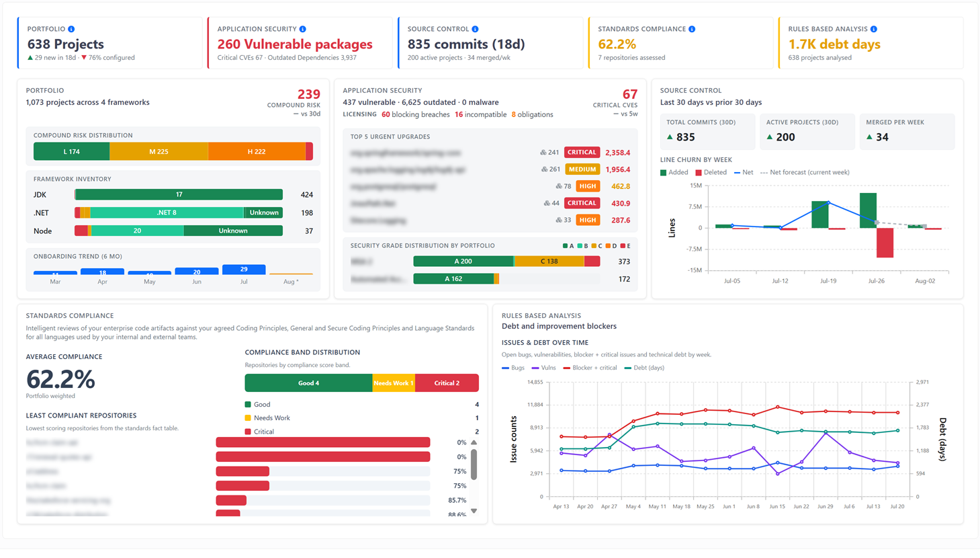Toggle the Net forecast legend entry
This screenshot has width=980, height=558.
click(x=805, y=173)
